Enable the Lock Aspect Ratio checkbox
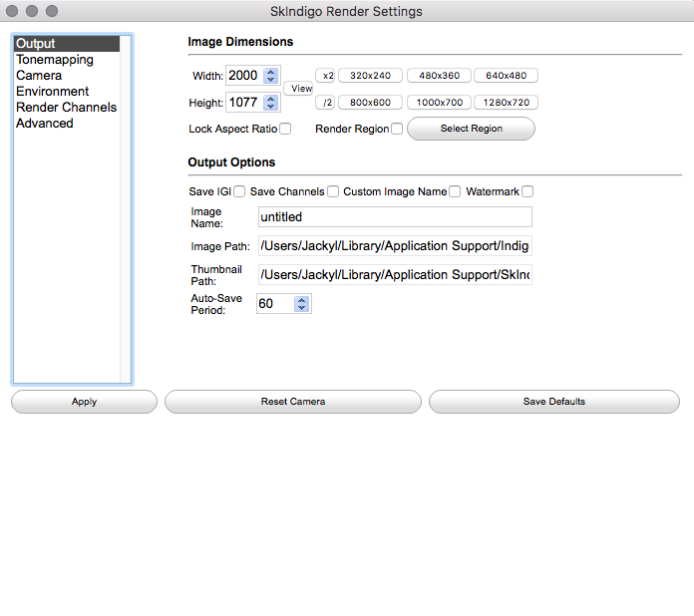 pyautogui.click(x=285, y=129)
